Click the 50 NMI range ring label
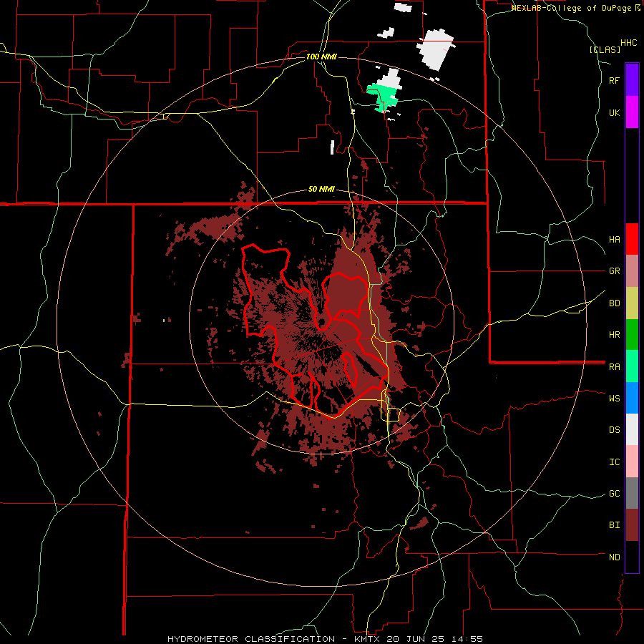644x644 pixels. (x=321, y=189)
